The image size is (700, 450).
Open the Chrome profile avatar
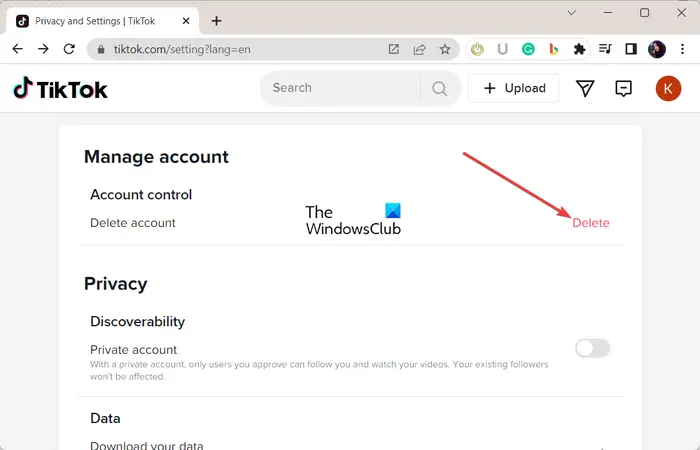(x=657, y=49)
